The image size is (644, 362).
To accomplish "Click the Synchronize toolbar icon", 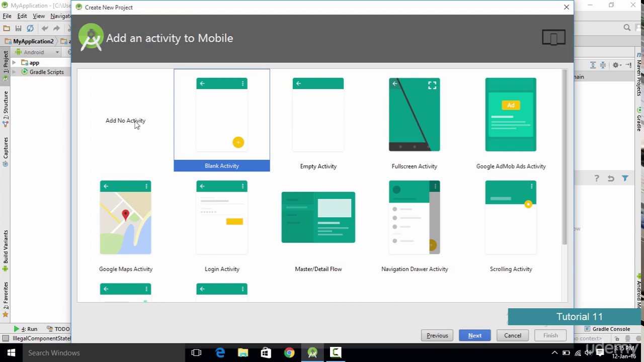I will point(30,29).
